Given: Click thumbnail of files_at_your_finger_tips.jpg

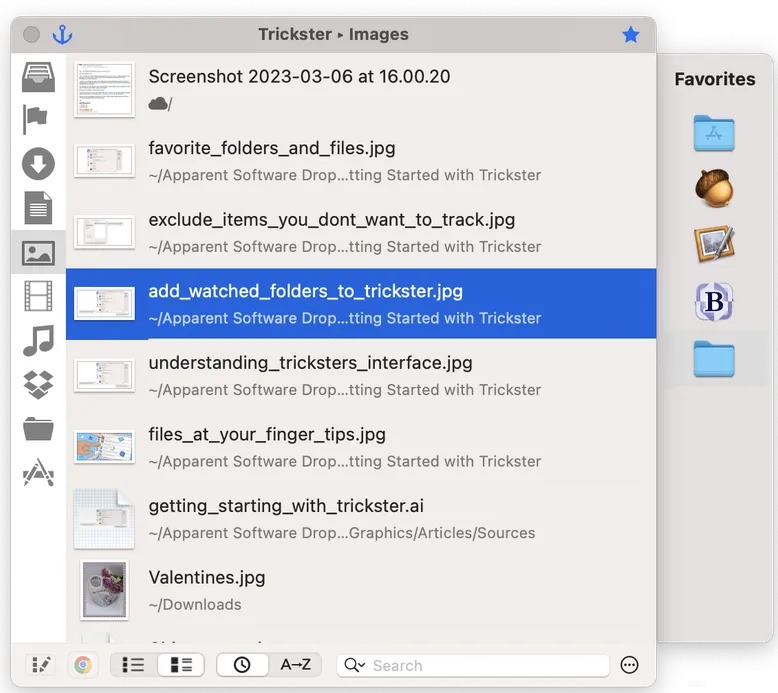Looking at the screenshot, I should click(x=104, y=446).
